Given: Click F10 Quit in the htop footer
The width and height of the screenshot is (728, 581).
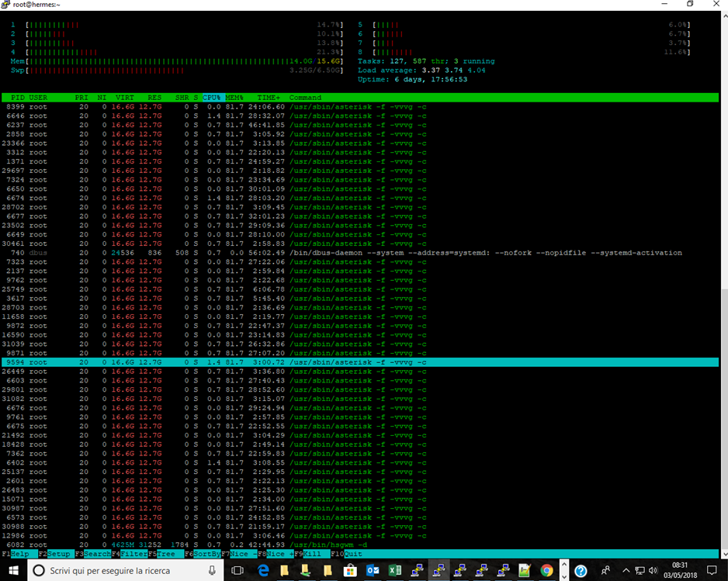Looking at the screenshot, I should tap(346, 554).
